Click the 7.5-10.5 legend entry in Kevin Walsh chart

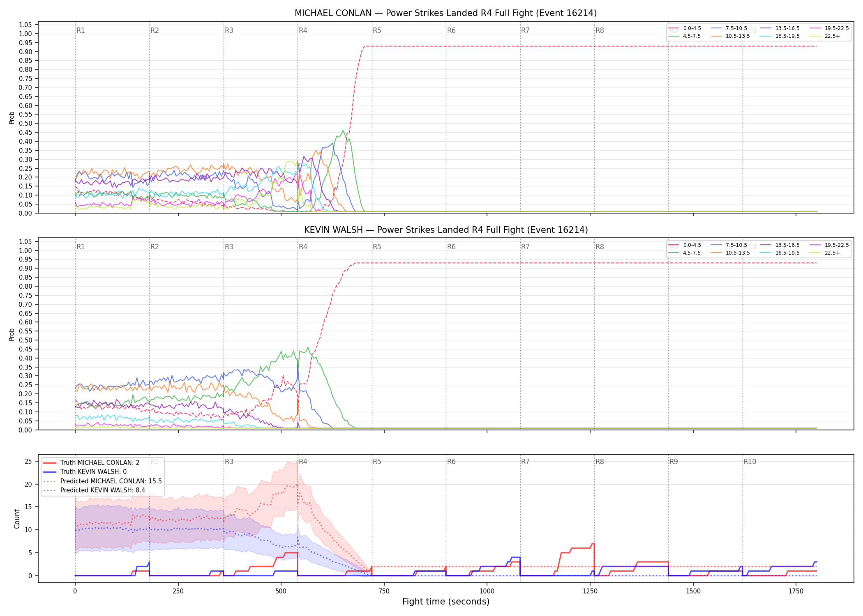[729, 245]
